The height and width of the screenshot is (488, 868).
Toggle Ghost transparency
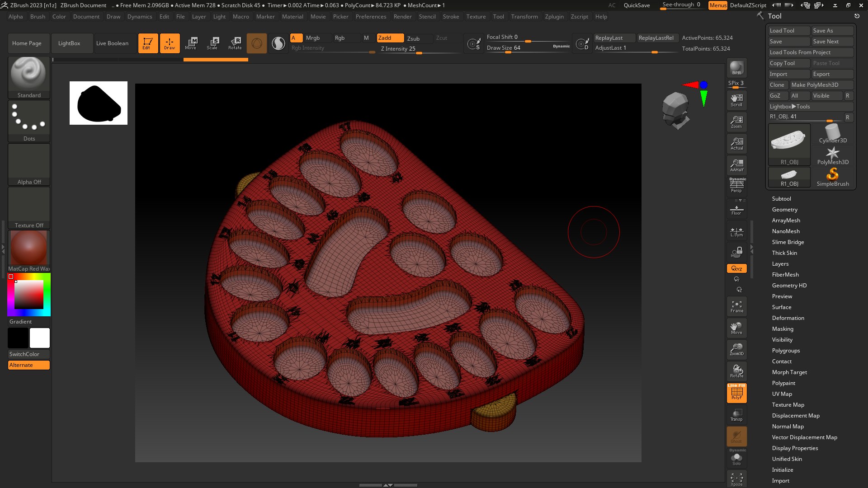pyautogui.click(x=736, y=436)
